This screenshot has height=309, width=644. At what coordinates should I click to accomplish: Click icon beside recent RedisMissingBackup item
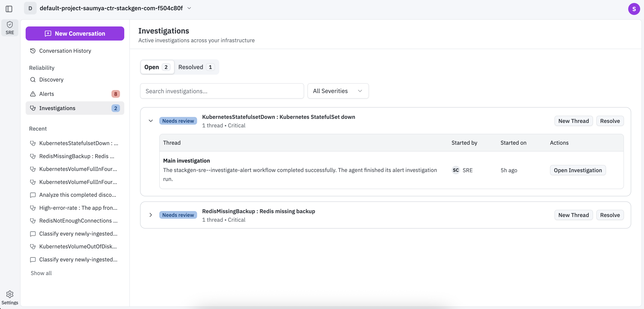click(33, 156)
